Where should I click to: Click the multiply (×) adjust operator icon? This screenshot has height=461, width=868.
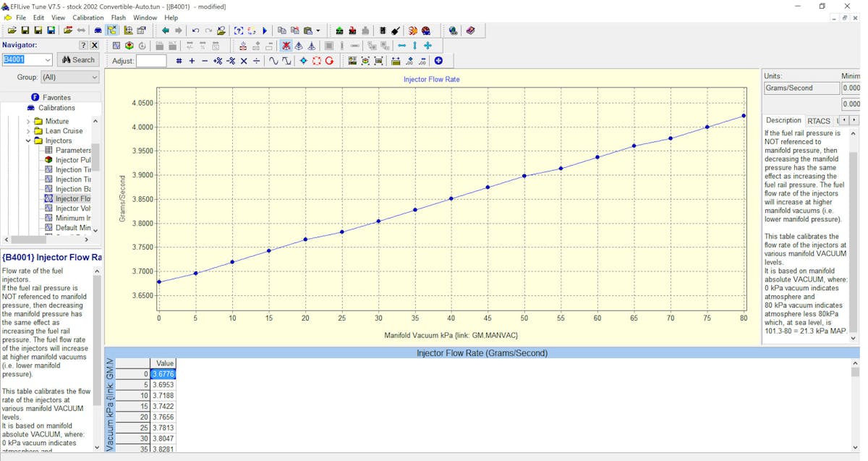tap(244, 61)
